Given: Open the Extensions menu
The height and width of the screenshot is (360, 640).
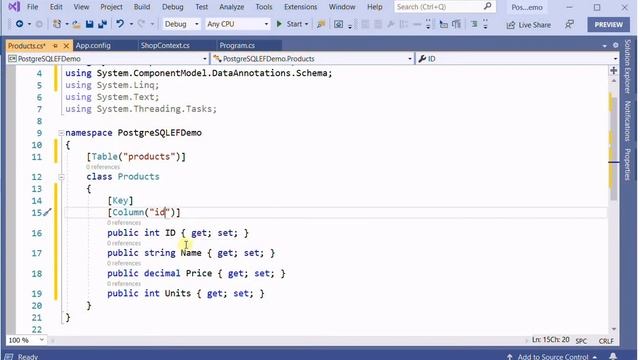Looking at the screenshot, I should [x=301, y=7].
